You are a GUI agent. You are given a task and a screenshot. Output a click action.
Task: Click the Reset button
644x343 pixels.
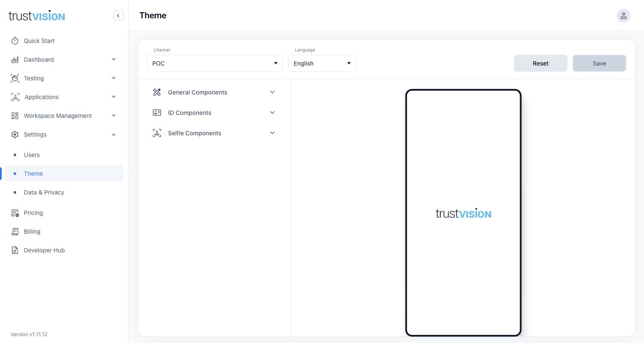click(540, 63)
